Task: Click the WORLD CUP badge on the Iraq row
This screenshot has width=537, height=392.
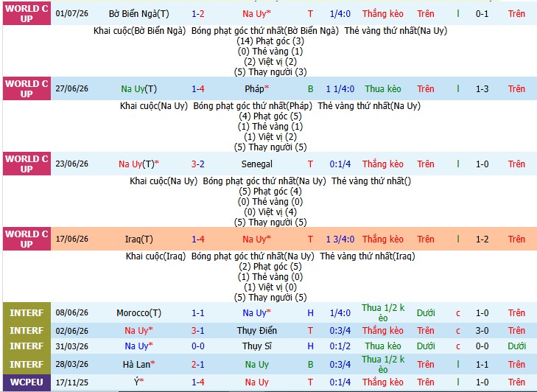Action: (x=27, y=239)
